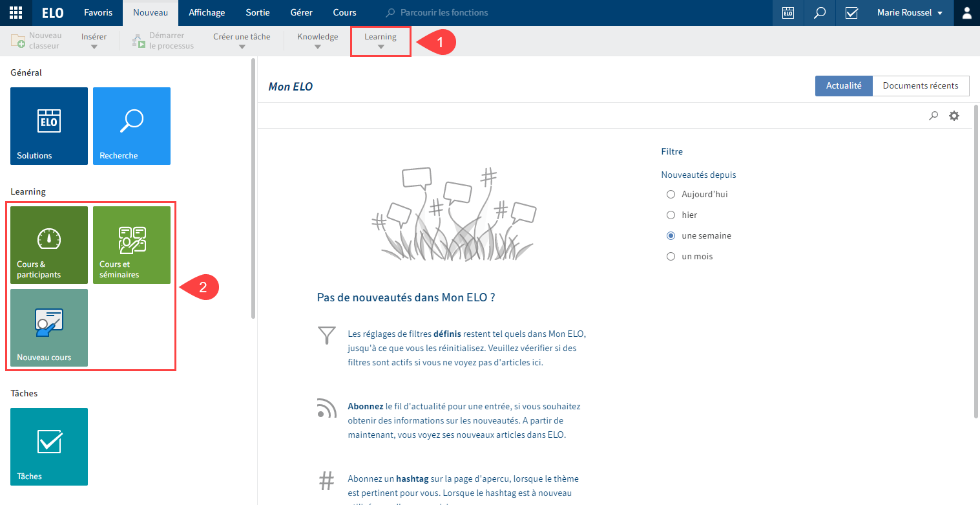This screenshot has width=980, height=505.
Task: Expand the Knowledge dropdown
Action: click(318, 41)
